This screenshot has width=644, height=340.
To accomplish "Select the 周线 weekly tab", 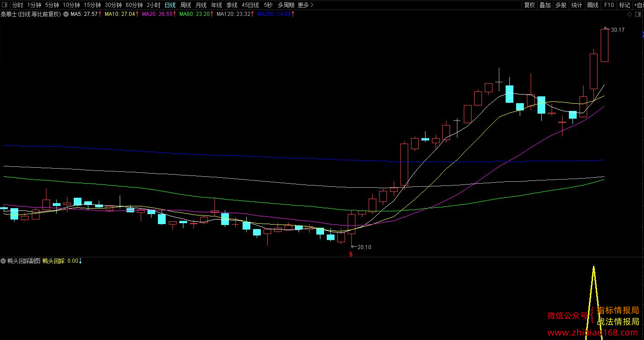I will (x=185, y=5).
